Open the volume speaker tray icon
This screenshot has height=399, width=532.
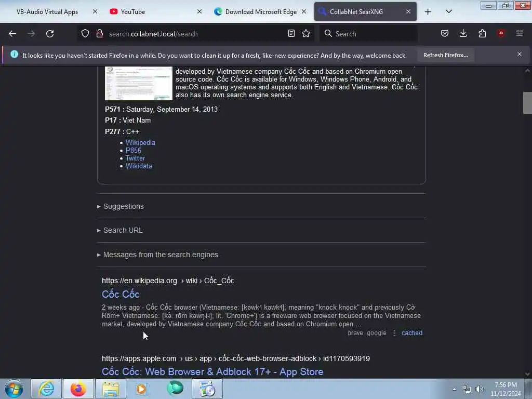(x=480, y=389)
